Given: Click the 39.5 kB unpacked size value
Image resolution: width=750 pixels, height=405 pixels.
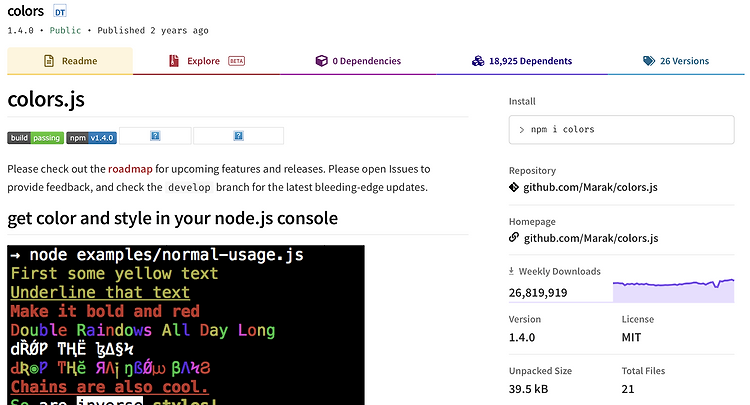Looking at the screenshot, I should pyautogui.click(x=528, y=389).
